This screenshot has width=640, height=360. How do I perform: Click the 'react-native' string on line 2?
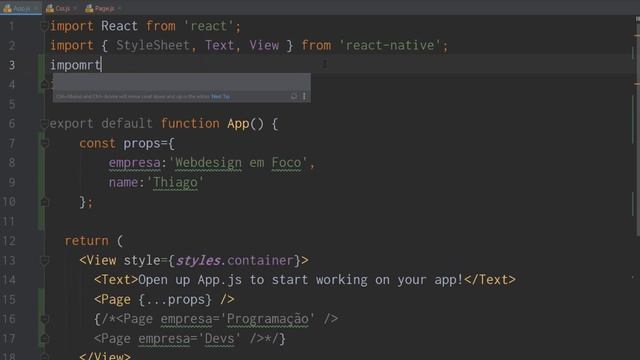[x=390, y=45]
